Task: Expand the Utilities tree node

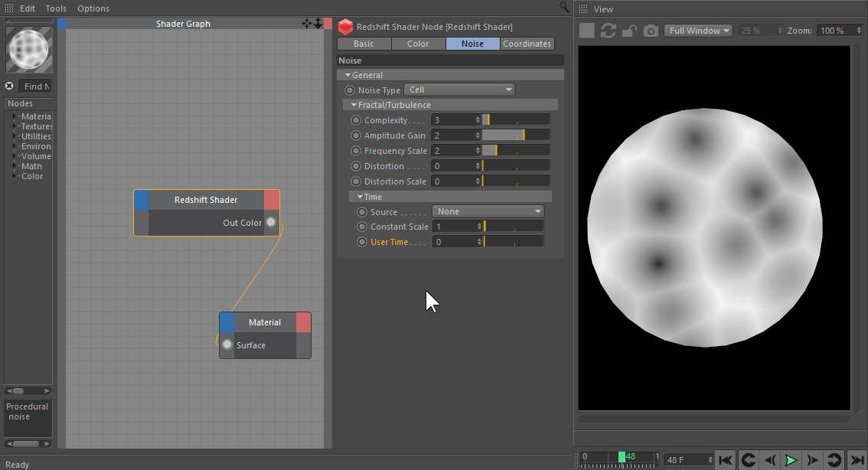Action: pos(15,136)
